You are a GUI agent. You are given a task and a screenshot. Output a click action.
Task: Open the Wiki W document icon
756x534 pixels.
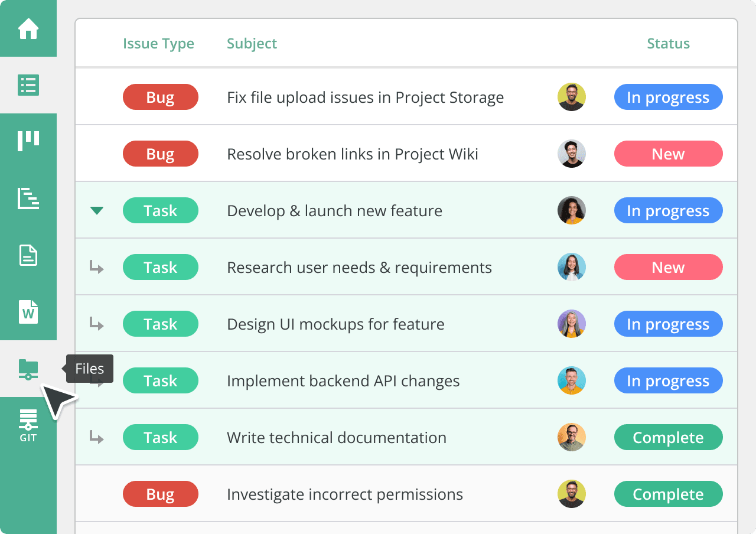[x=28, y=312]
